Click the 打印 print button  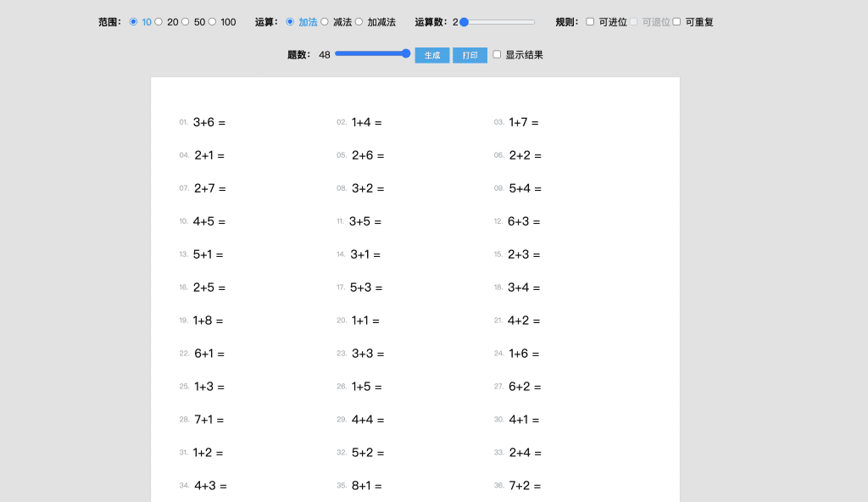pyautogui.click(x=470, y=55)
